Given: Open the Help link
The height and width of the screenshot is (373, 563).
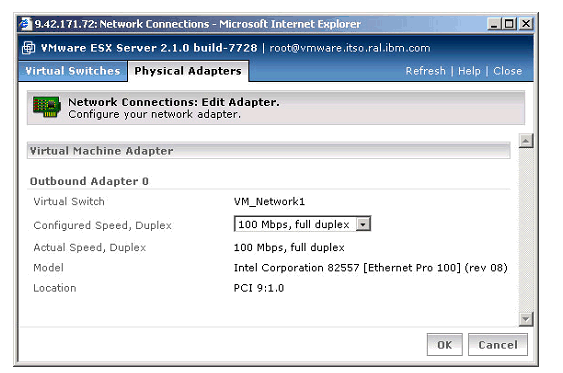Looking at the screenshot, I should click(x=469, y=71).
